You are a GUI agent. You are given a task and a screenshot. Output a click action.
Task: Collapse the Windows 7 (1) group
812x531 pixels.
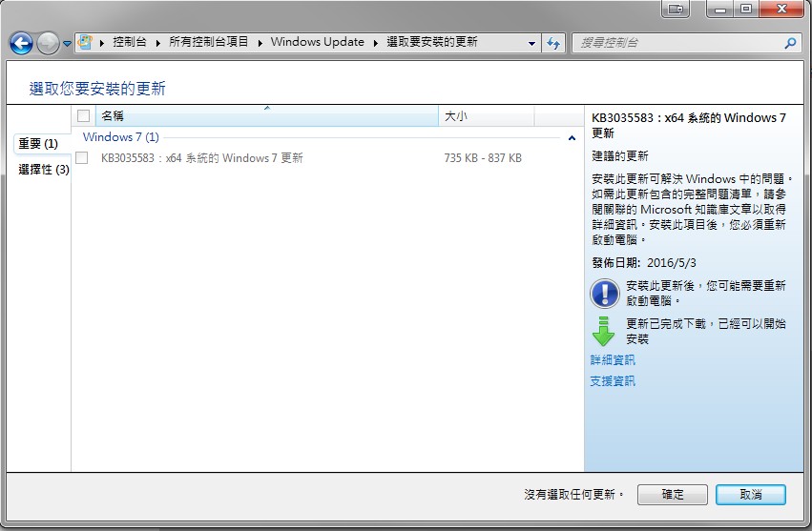[x=572, y=138]
